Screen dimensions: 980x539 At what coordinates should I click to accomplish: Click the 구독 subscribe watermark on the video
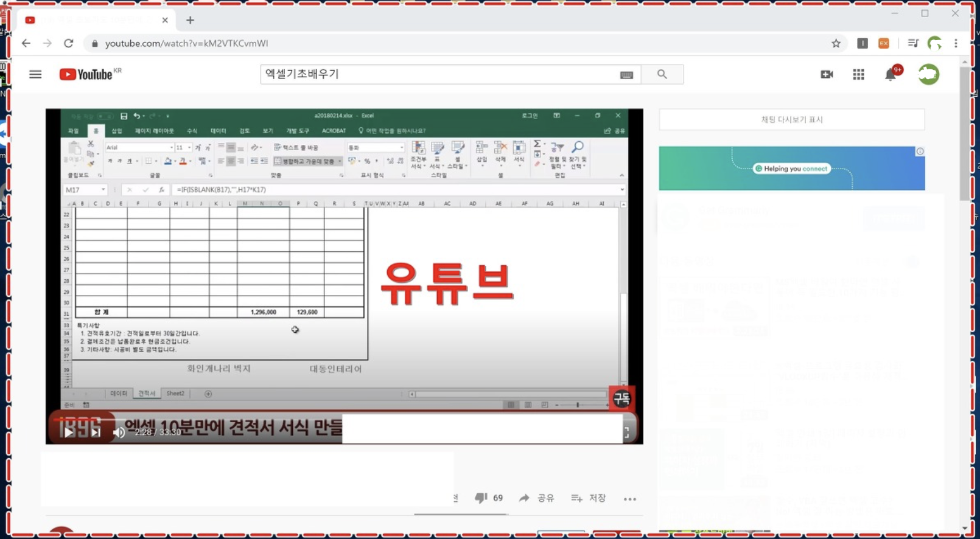[x=621, y=398]
